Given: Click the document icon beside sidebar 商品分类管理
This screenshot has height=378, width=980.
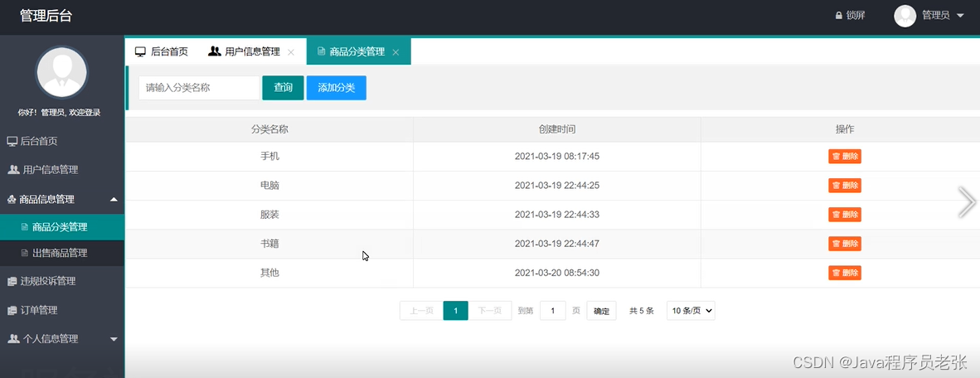Looking at the screenshot, I should coord(24,227).
